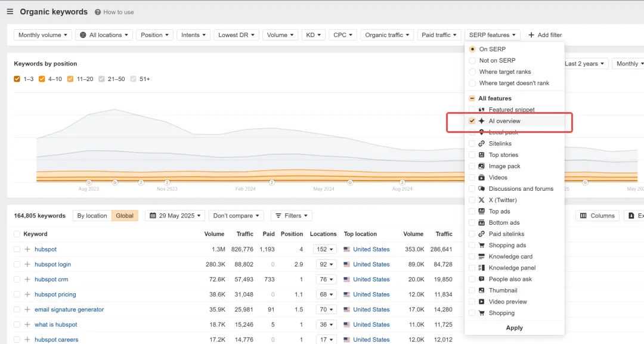This screenshot has height=344, width=644.
Task: Click the globe icon in All locations
Action: (x=83, y=35)
